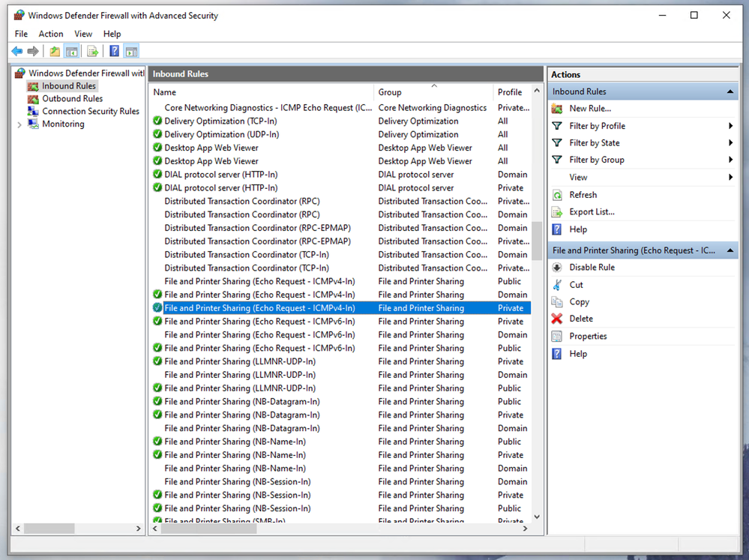Sort rules by the Group column header
This screenshot has height=560, width=749.
click(x=433, y=92)
